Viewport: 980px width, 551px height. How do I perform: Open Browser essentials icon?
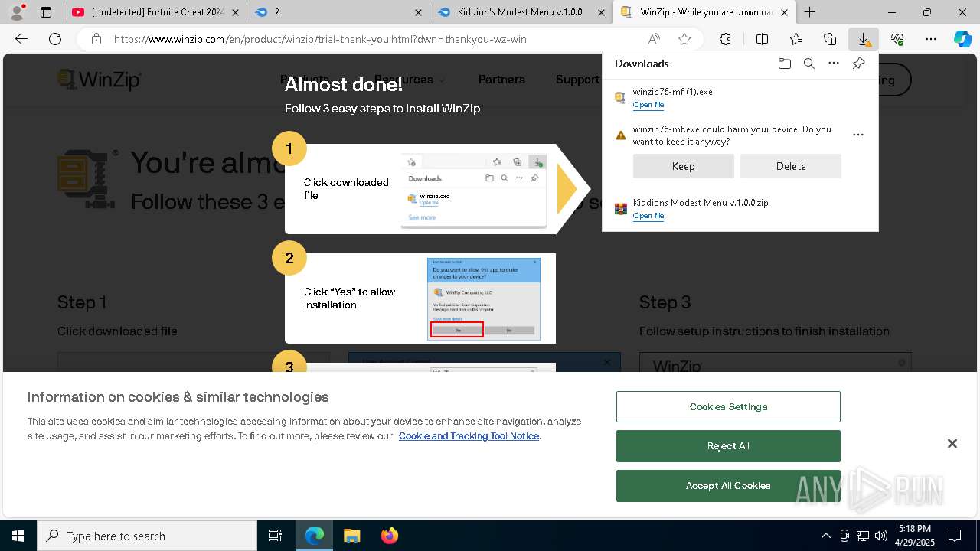point(897,39)
